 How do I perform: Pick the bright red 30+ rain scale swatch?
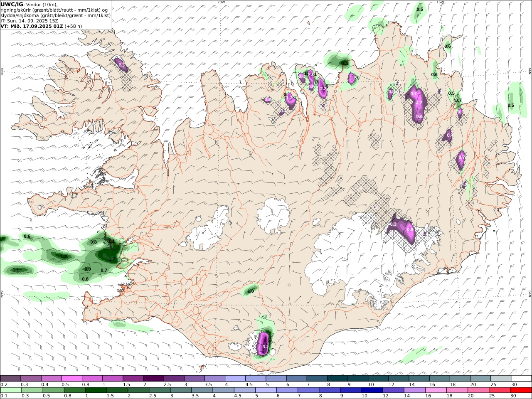pos(521,390)
